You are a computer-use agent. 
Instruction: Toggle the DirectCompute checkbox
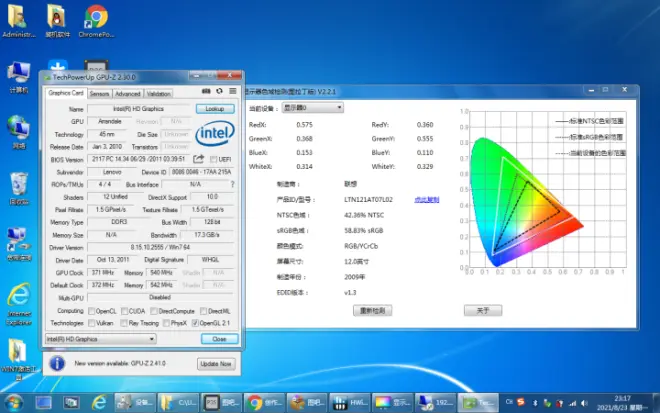pos(154,311)
